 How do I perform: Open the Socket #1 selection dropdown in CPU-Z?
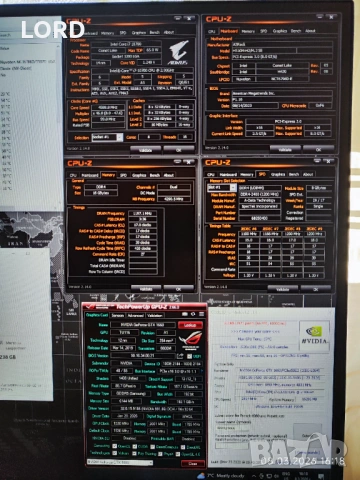tap(107, 137)
